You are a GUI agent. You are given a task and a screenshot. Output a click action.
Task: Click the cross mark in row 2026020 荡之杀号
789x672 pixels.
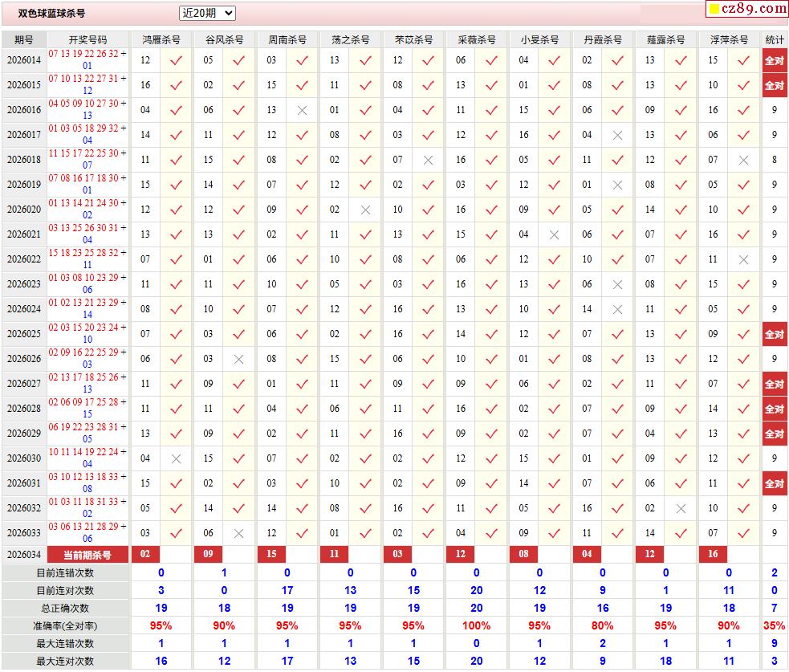coord(365,210)
